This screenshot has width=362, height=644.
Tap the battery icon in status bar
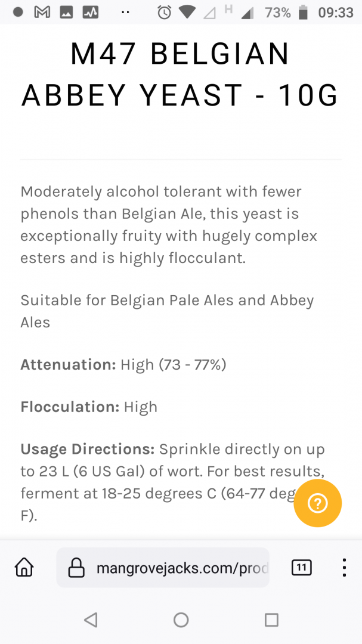tap(303, 12)
